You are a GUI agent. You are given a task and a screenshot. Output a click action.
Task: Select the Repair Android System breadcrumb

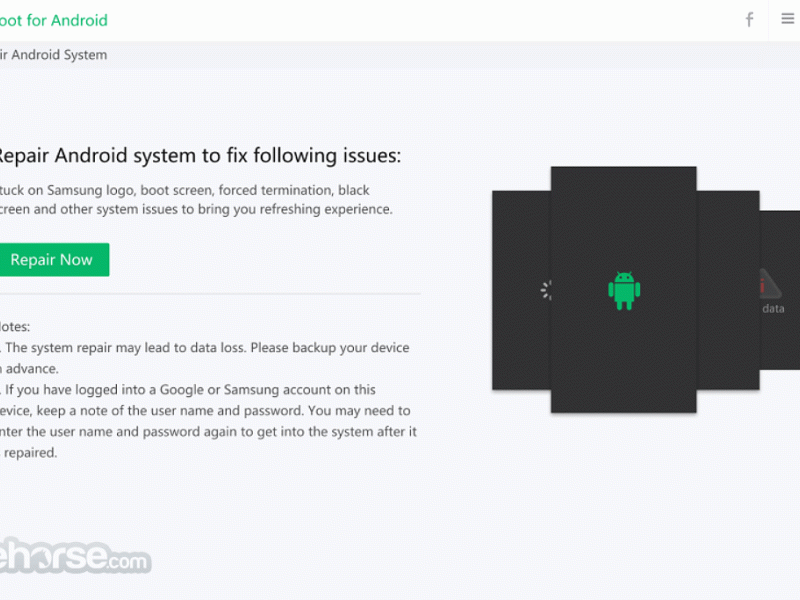pyautogui.click(x=54, y=55)
